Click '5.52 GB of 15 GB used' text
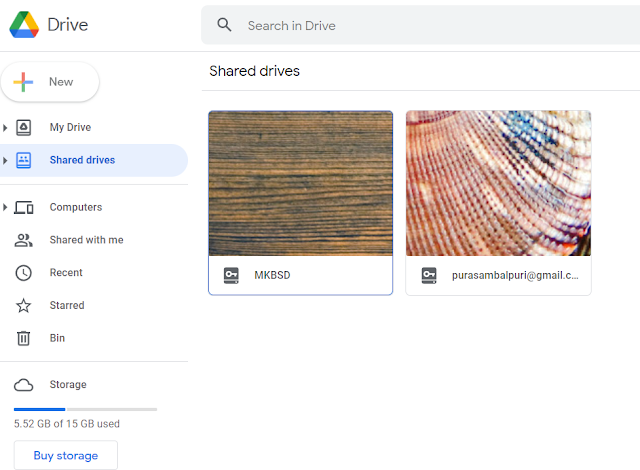 click(67, 423)
